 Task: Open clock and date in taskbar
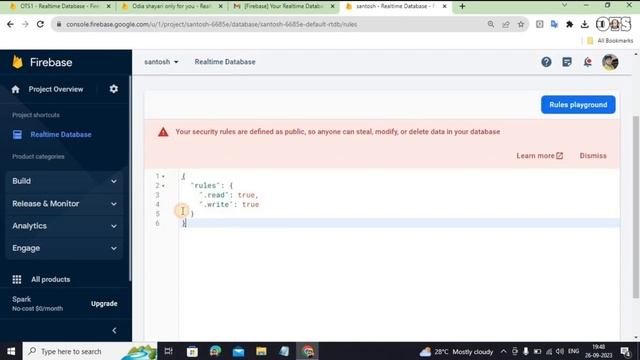click(598, 351)
